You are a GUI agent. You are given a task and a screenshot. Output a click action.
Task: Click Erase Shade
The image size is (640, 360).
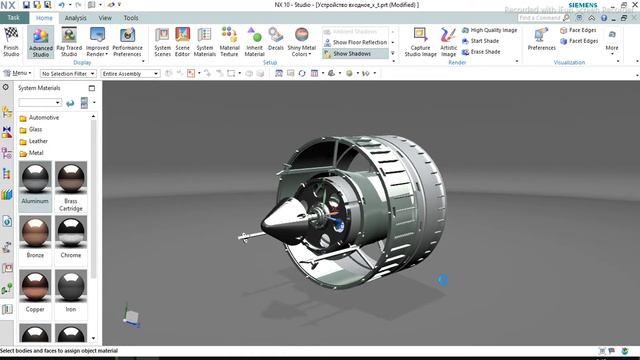click(481, 52)
